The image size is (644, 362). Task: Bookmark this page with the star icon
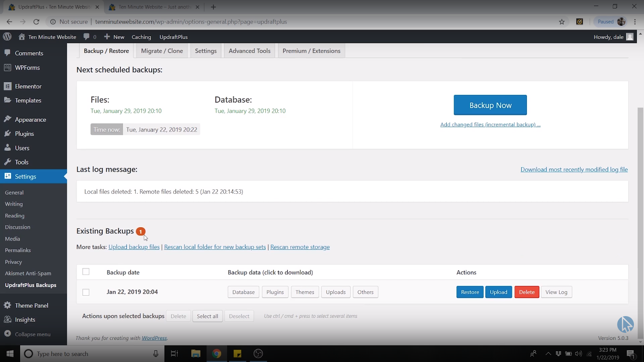point(562,22)
